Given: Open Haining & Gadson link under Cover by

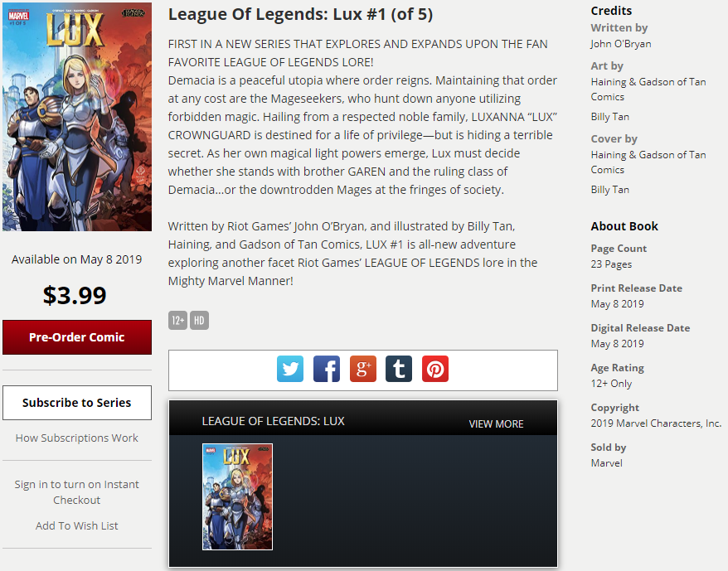Looking at the screenshot, I should click(x=648, y=162).
